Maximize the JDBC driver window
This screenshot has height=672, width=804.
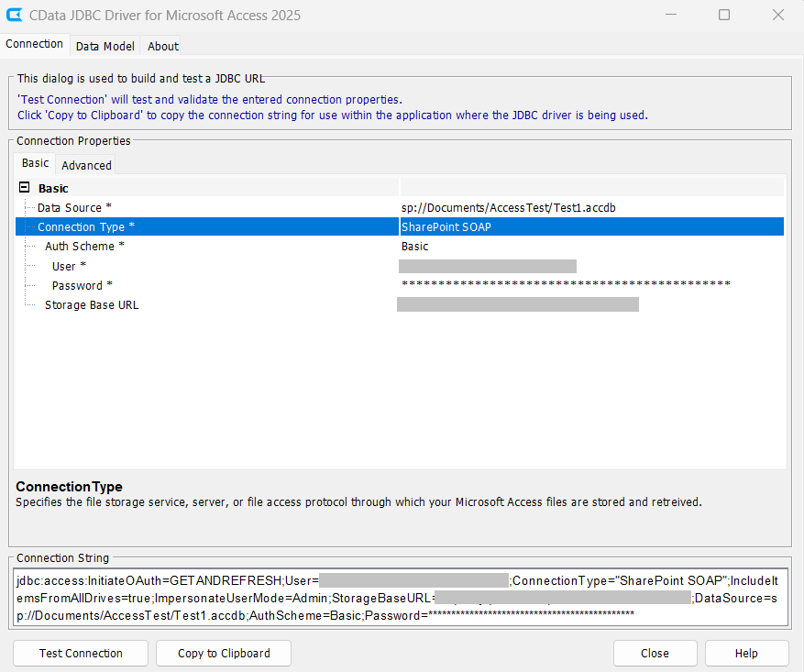point(724,15)
